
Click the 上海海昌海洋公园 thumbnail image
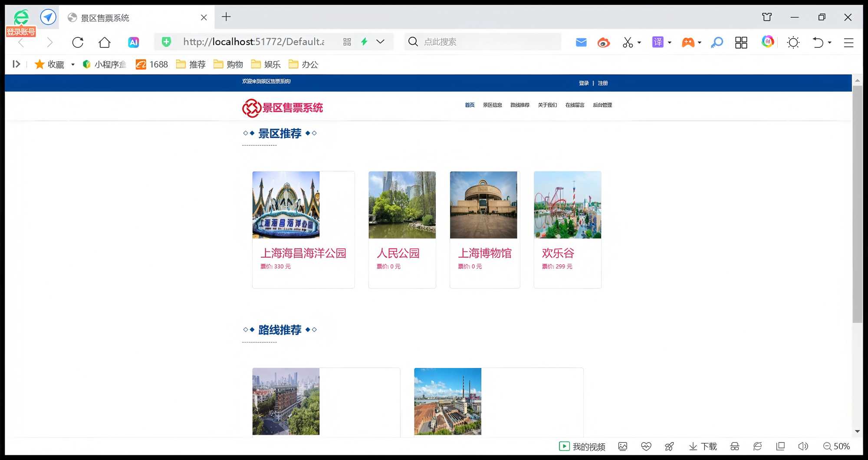[286, 205]
